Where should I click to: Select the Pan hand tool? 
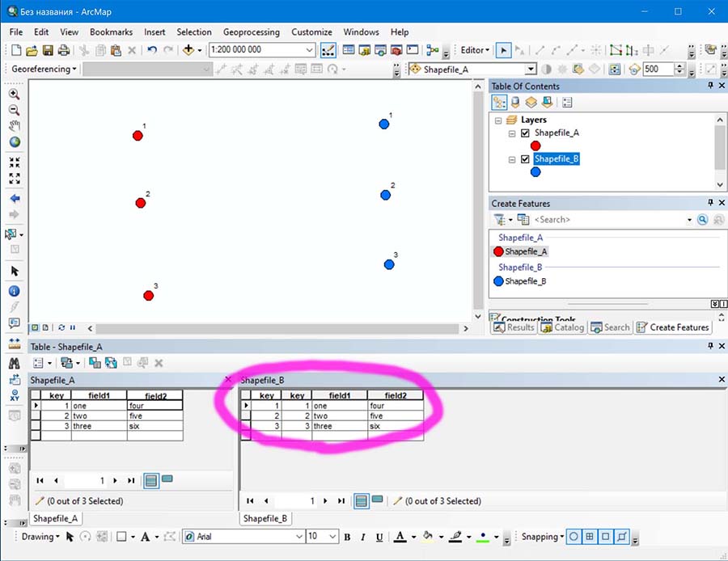click(14, 126)
